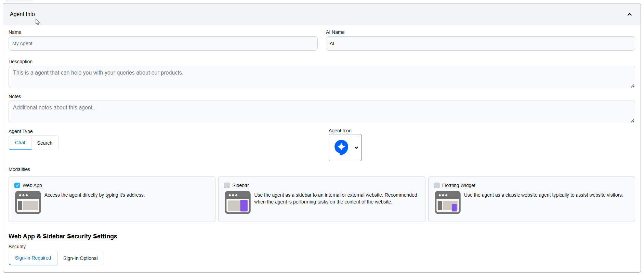Image resolution: width=644 pixels, height=277 pixels.
Task: Choose Sign-In Required security option
Action: click(33, 258)
